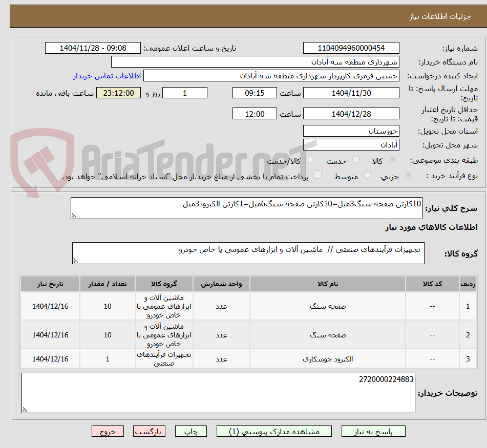Click quantity 10 in row 2
Viewport: 487px width, 448px height.
point(108,335)
